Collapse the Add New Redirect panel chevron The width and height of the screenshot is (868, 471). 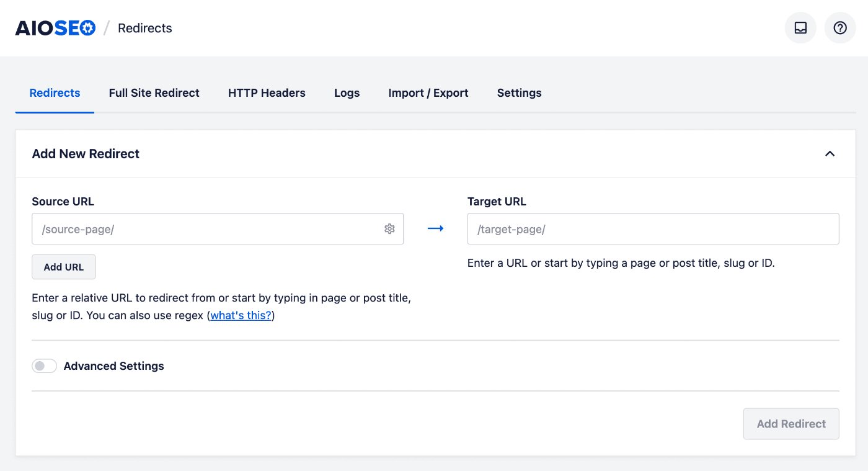click(x=830, y=153)
